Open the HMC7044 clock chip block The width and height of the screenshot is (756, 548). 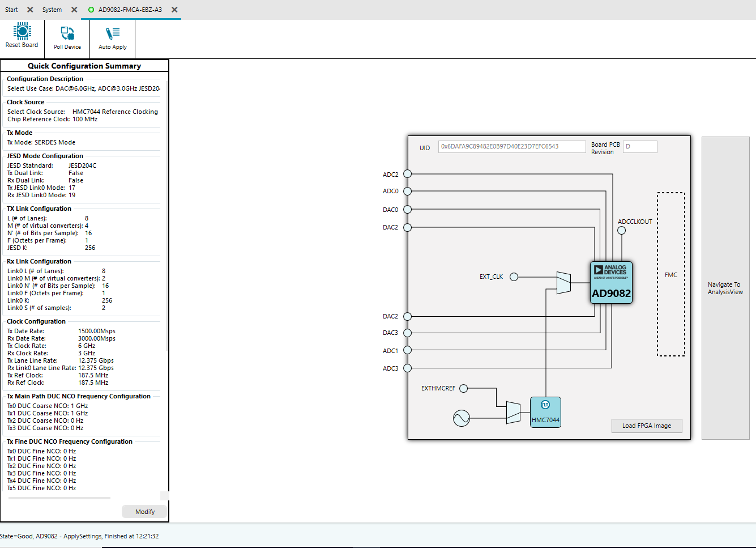(545, 412)
